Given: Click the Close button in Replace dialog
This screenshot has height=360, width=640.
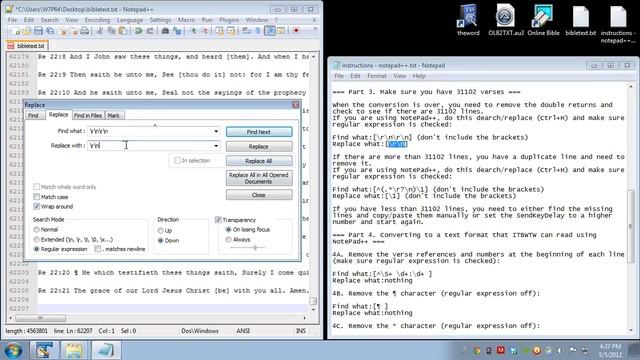Looking at the screenshot, I should click(x=259, y=195).
